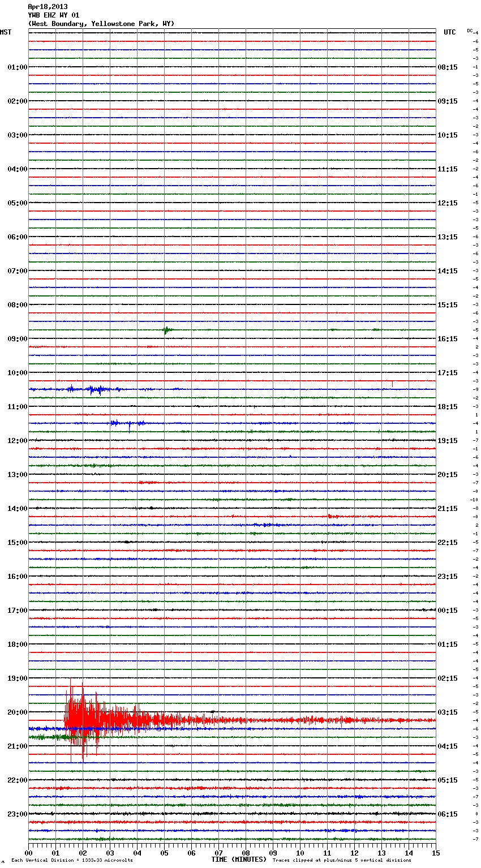The width and height of the screenshot is (481, 868).
Task: Click the "TIME (MINUTES)" axis title
Action: point(239,860)
